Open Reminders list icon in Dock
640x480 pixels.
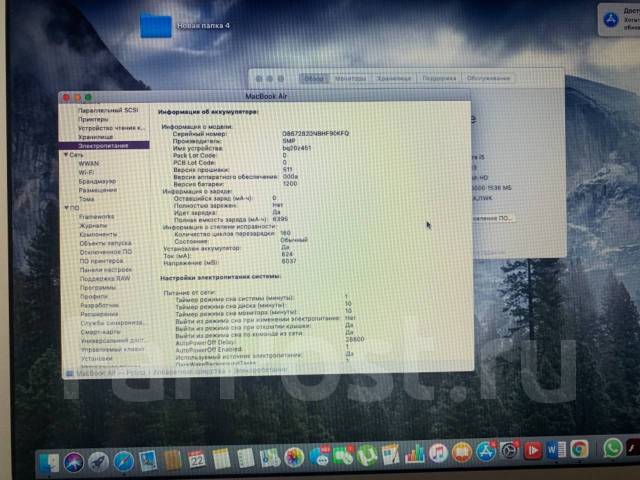[246, 458]
